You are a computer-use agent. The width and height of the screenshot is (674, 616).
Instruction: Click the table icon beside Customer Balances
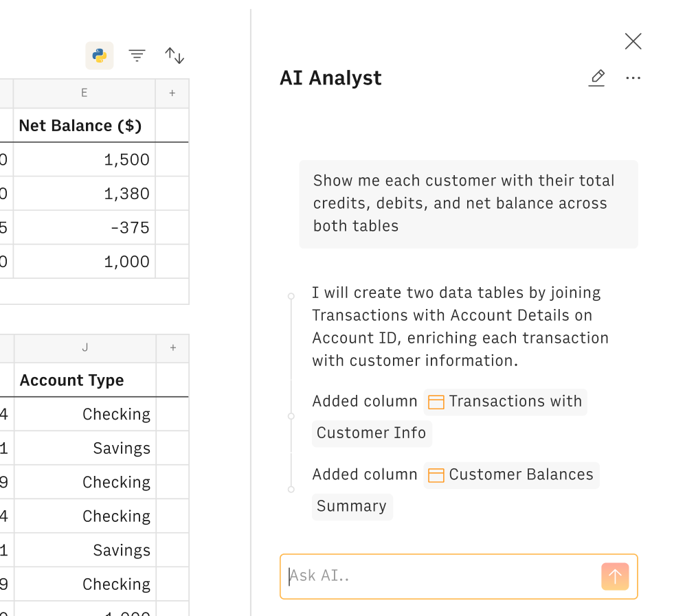coord(436,475)
